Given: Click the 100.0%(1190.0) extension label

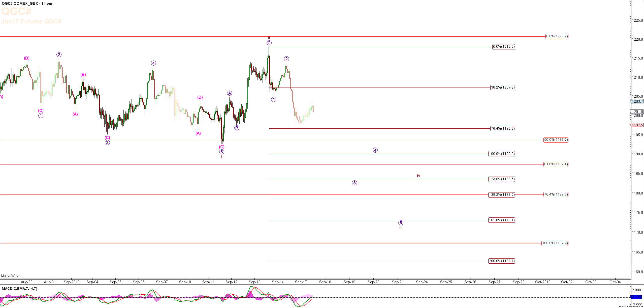Looking at the screenshot, I should (x=502, y=154).
